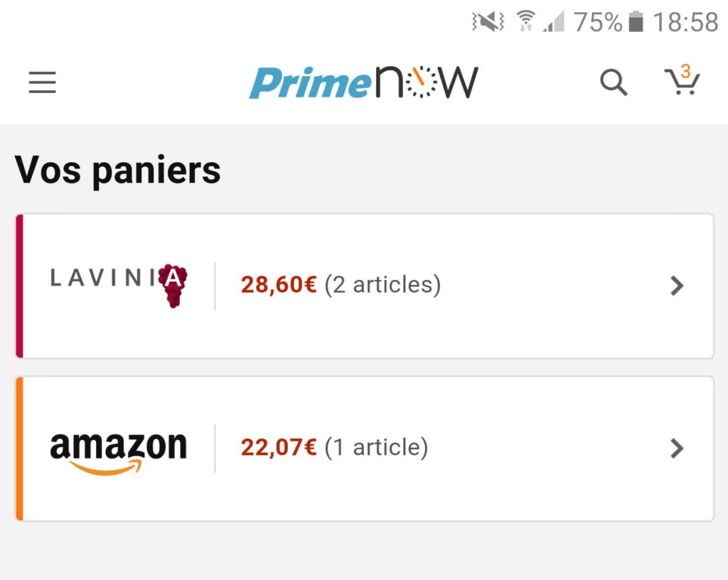Screen dimensions: 728x580
Task: Select the "(2 articles)" label
Action: [382, 285]
